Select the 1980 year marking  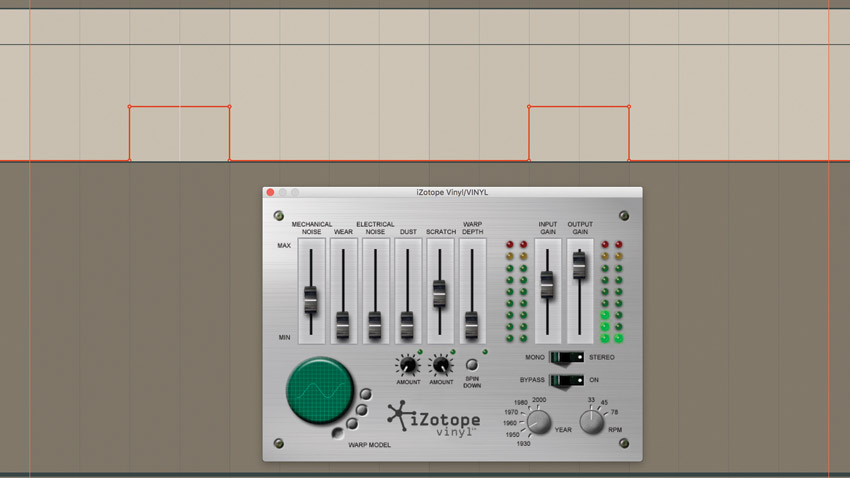[520, 403]
